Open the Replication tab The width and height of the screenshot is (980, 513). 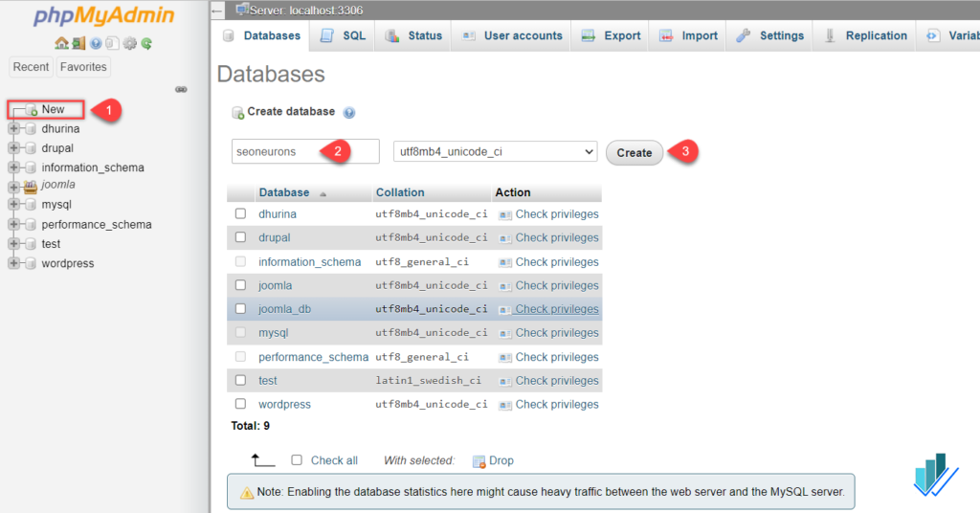865,36
